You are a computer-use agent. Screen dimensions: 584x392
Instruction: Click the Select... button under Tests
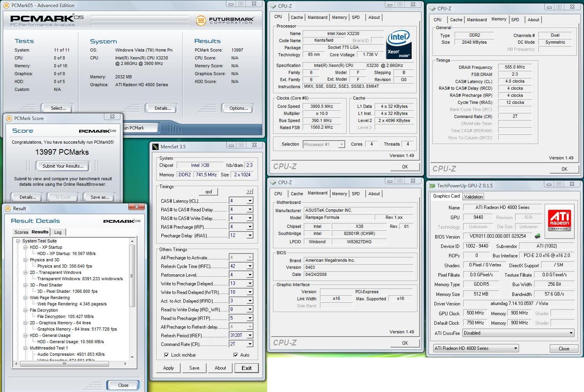point(58,108)
